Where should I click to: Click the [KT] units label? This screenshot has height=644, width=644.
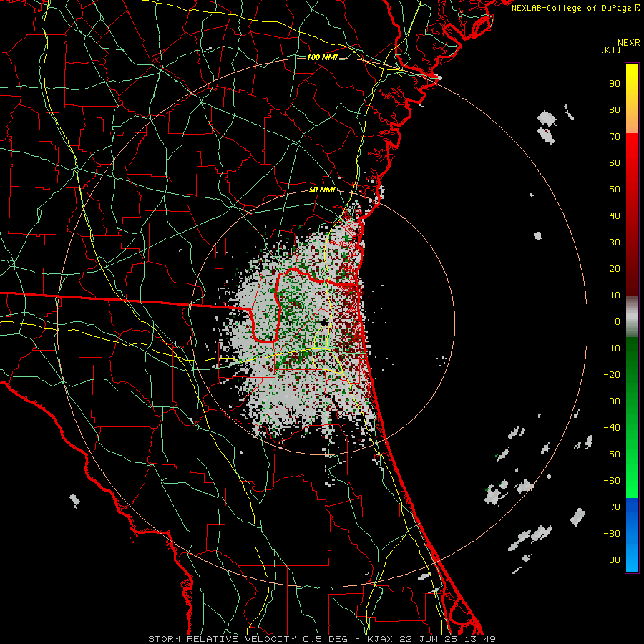610,49
